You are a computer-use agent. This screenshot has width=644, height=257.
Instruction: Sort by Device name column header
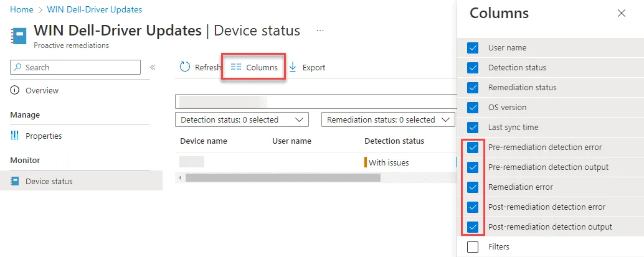click(204, 141)
